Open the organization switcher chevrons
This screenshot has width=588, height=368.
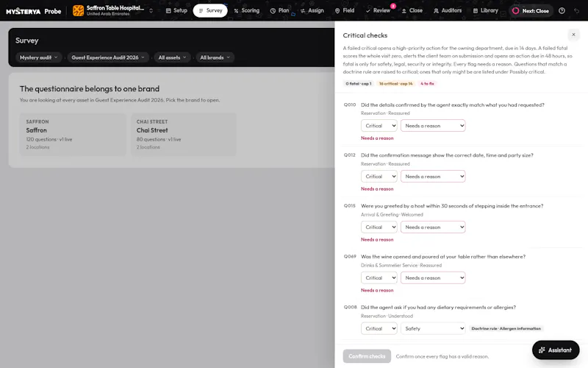click(151, 11)
